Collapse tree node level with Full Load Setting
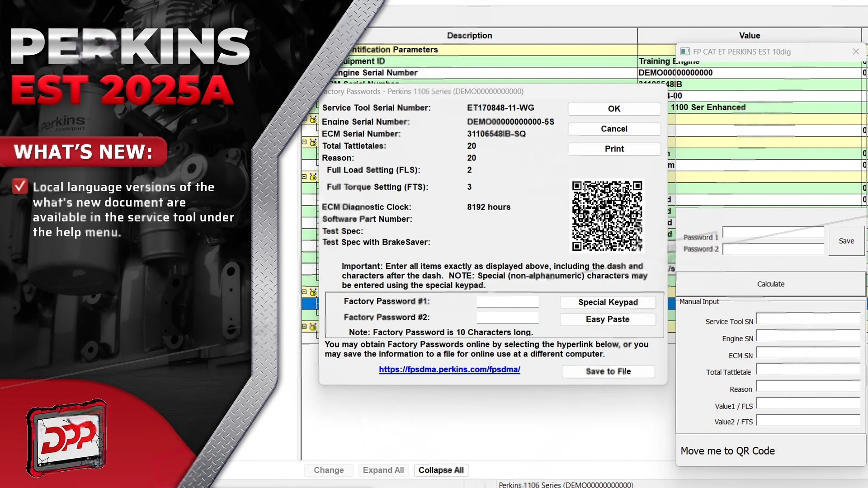Screen dimensions: 868x488 click(304, 177)
